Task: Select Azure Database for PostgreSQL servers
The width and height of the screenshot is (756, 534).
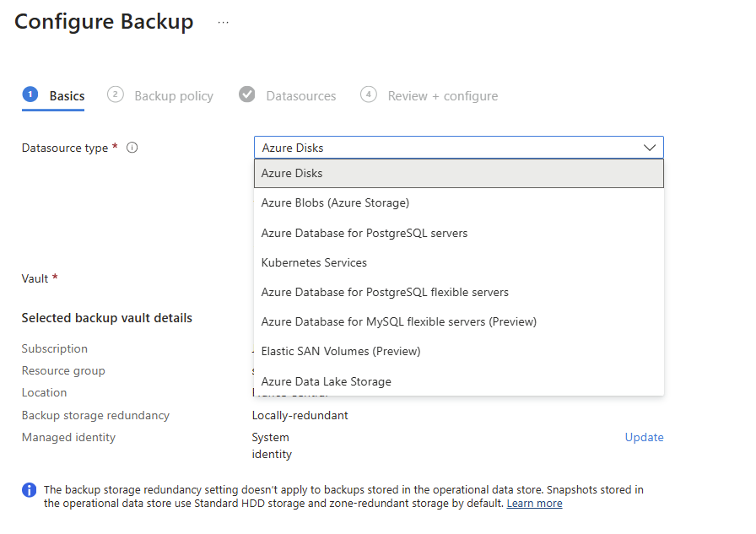Action: pyautogui.click(x=458, y=234)
